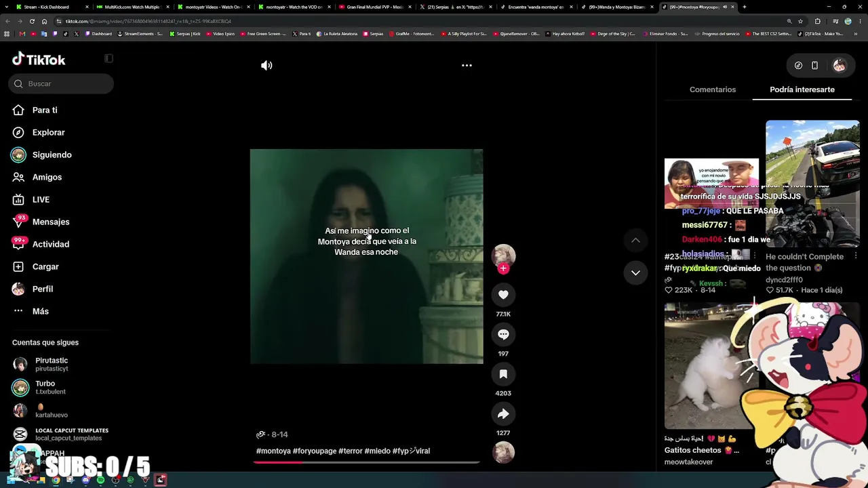This screenshot has width=868, height=488.
Task: Open the get-app phone icon
Action: pyautogui.click(x=814, y=66)
